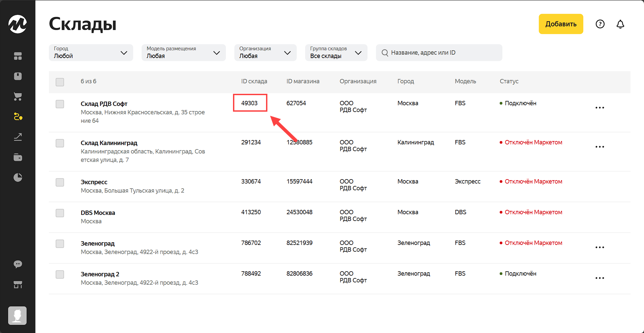Image resolution: width=644 pixels, height=333 pixels.
Task: Open the logistics route sidebar icon
Action: click(18, 117)
